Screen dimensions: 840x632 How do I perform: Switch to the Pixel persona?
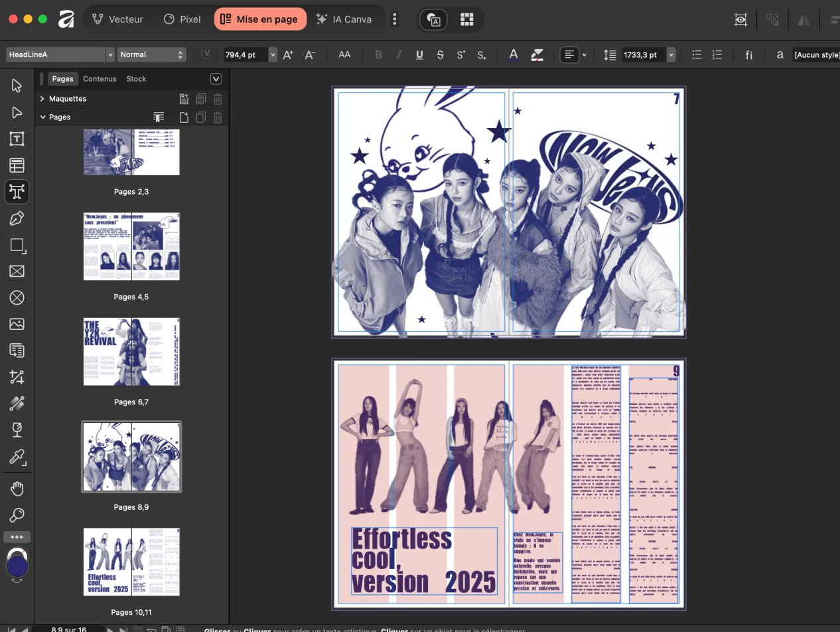pos(182,19)
